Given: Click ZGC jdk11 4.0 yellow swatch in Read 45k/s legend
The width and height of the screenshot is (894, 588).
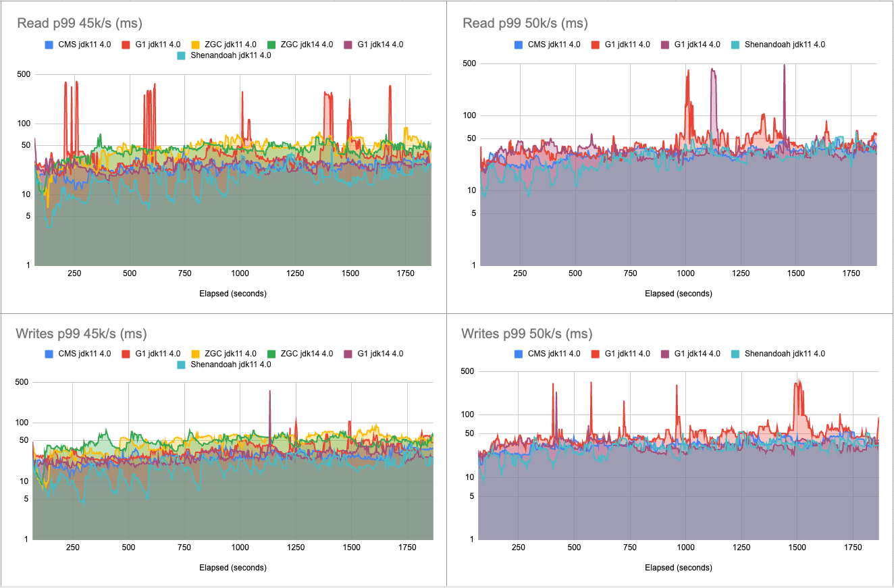Looking at the screenshot, I should (x=196, y=45).
